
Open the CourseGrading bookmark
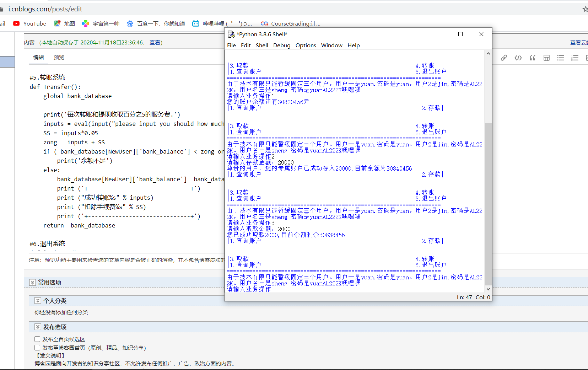click(291, 23)
